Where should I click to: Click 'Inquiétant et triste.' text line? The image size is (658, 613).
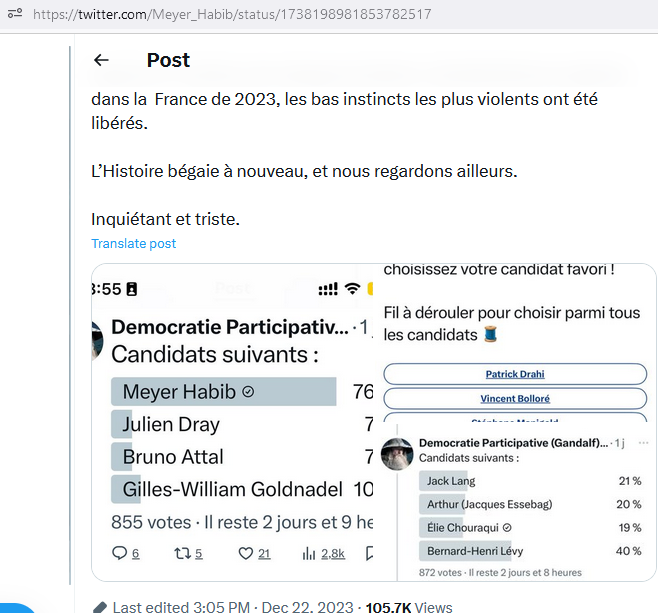tap(165, 219)
